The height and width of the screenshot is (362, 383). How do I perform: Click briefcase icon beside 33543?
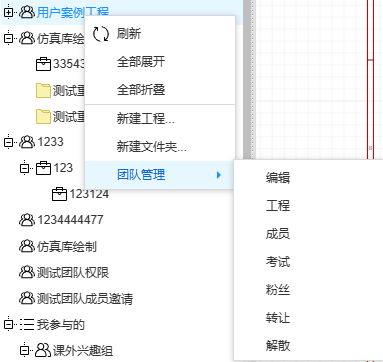click(x=43, y=64)
